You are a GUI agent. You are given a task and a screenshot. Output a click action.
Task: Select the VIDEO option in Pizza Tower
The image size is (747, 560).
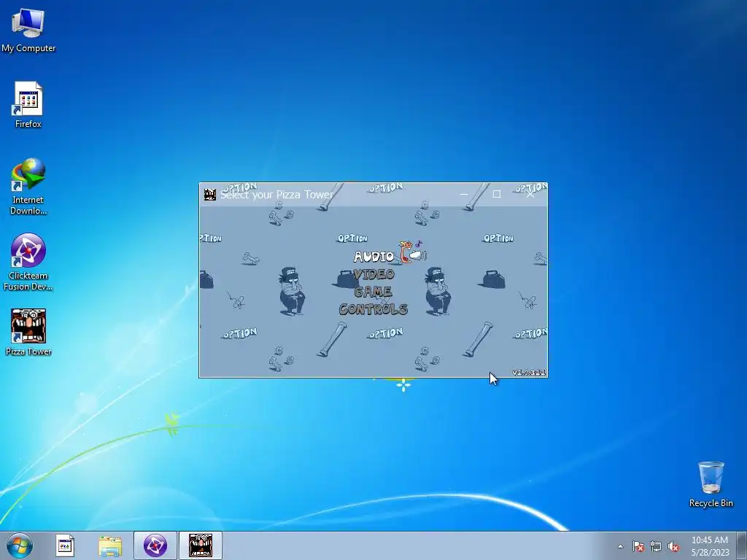(x=374, y=274)
